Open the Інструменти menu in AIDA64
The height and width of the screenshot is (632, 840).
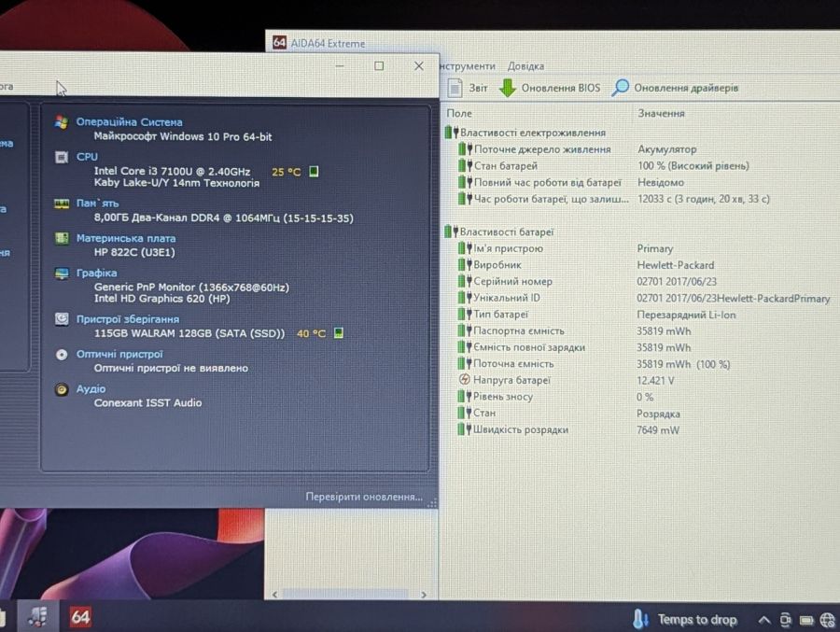tap(468, 66)
